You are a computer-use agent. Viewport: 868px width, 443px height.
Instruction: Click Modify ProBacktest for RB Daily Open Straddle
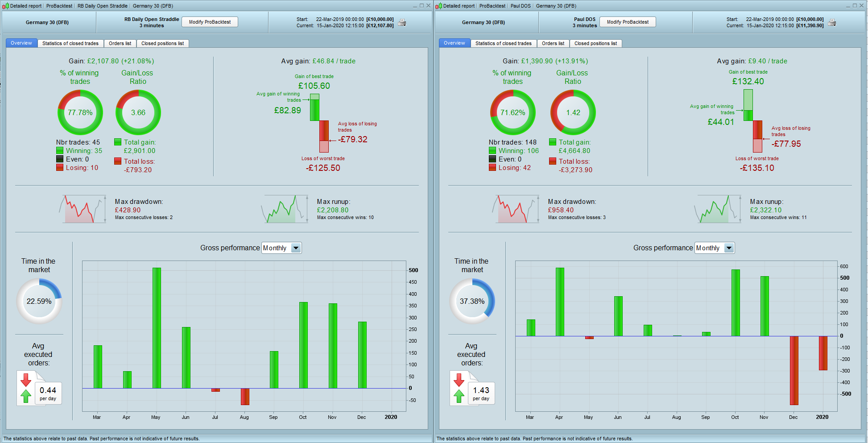click(x=210, y=22)
